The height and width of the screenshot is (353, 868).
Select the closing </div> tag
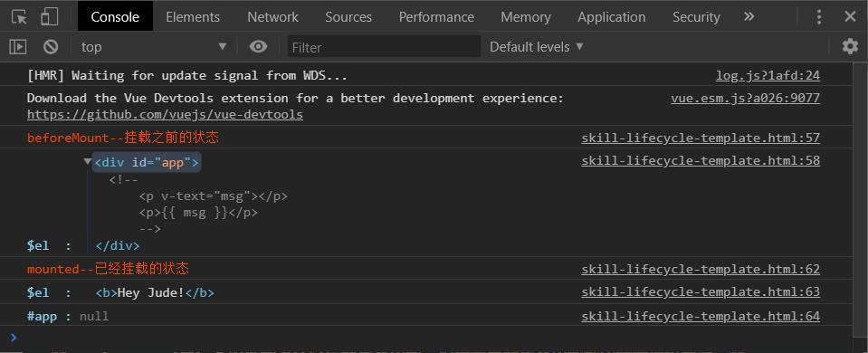pyautogui.click(x=118, y=245)
